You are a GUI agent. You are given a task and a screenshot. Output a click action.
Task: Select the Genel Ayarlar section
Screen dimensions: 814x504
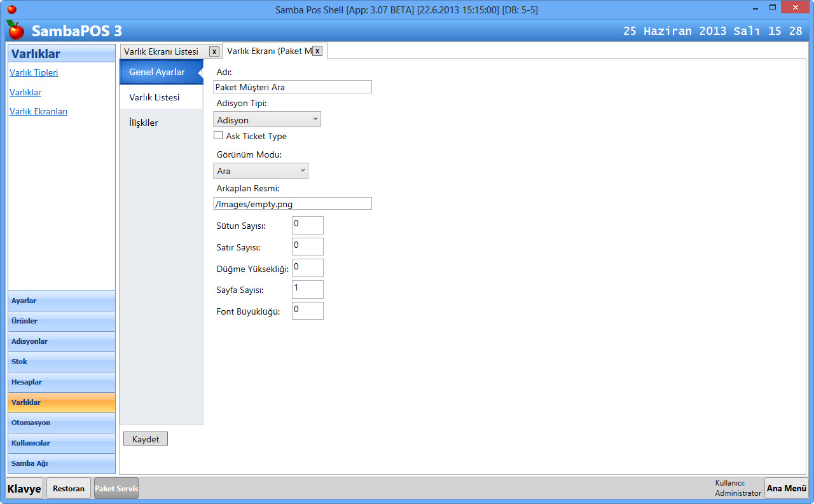tap(157, 72)
